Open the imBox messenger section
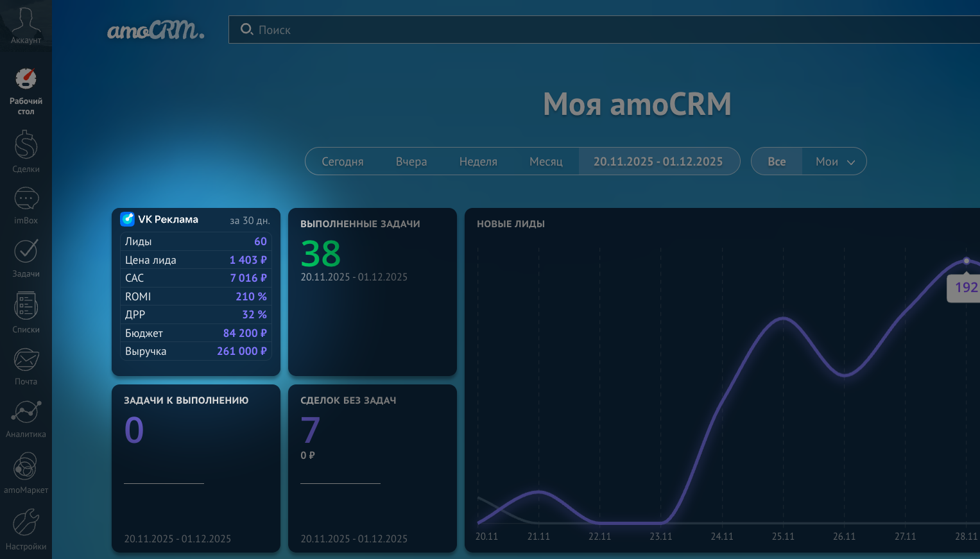Screen dimensions: 980x559 pyautogui.click(x=26, y=204)
